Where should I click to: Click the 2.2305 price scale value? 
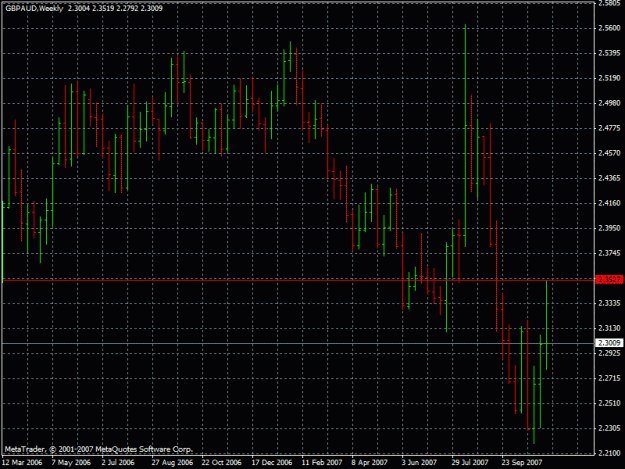[x=609, y=428]
